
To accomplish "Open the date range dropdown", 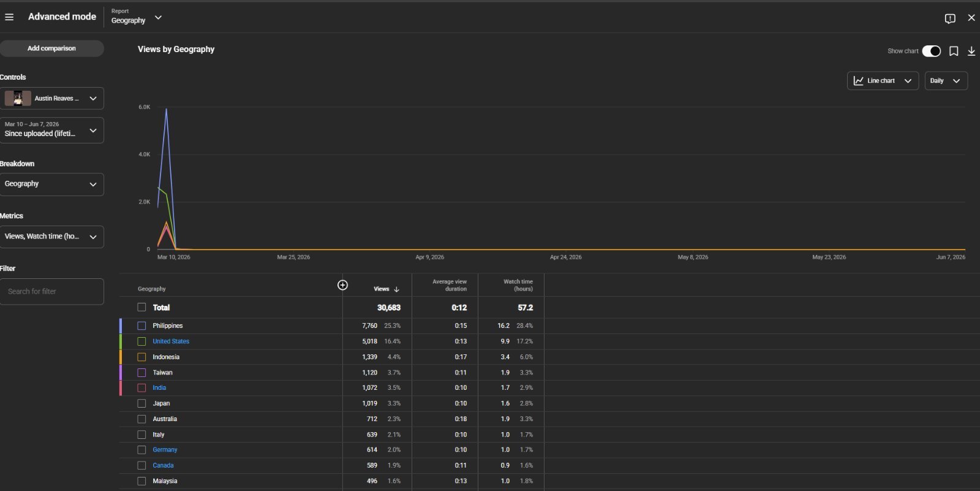I will tap(51, 130).
